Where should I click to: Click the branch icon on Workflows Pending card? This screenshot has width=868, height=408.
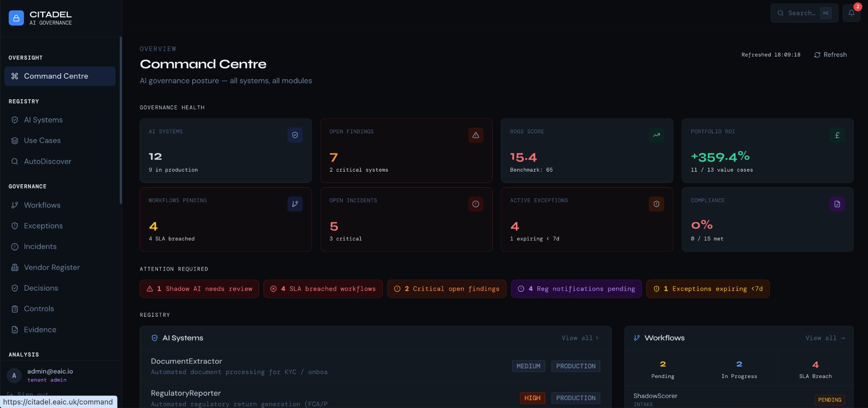(295, 204)
